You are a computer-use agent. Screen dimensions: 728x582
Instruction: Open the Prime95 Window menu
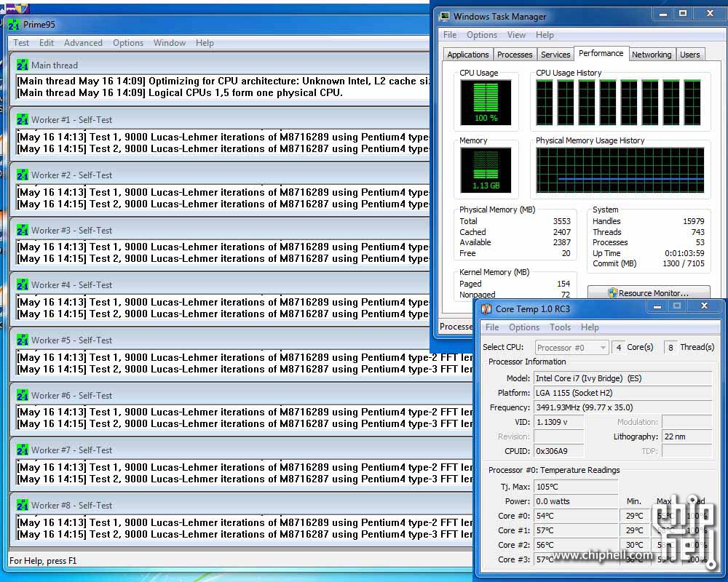click(x=170, y=43)
